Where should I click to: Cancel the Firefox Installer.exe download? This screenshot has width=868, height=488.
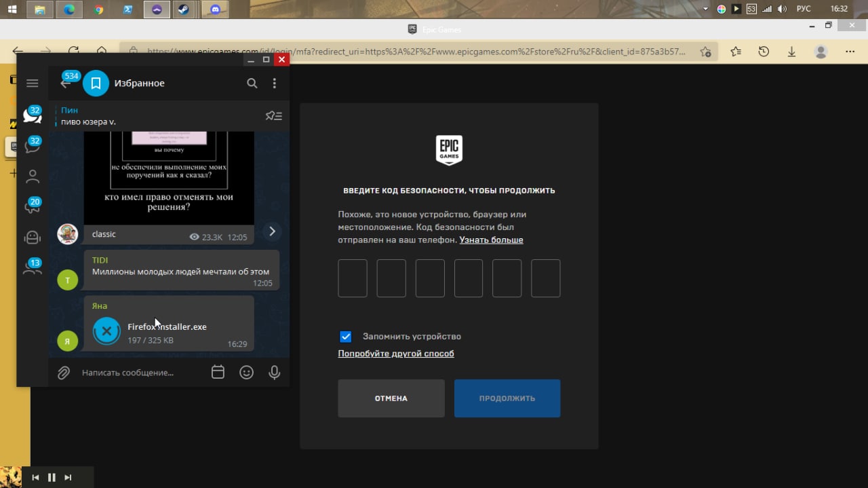tap(106, 331)
